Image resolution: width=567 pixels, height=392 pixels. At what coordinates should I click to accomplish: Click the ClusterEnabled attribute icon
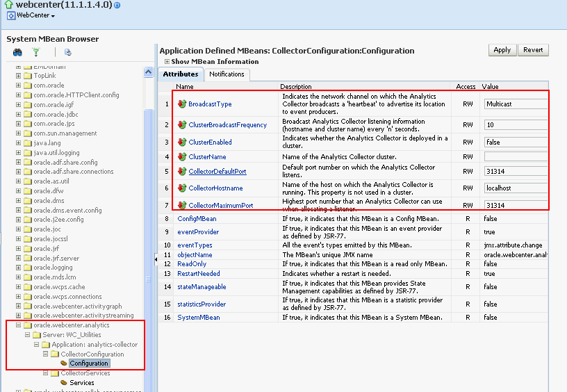point(182,142)
